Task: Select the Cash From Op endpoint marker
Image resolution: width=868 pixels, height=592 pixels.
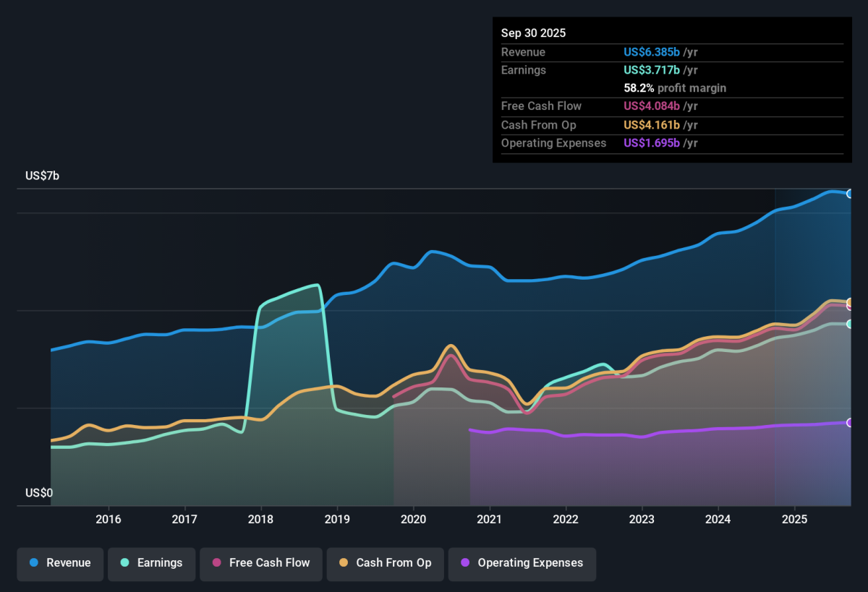Action: tap(850, 302)
